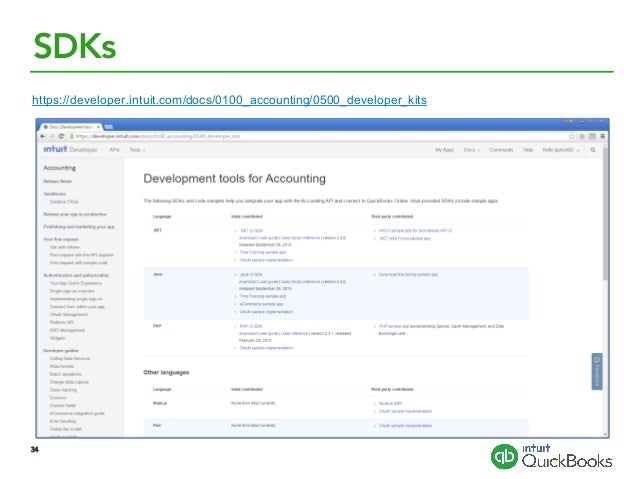
Task: Open Time Tracking sample app under .NET
Action: (263, 252)
